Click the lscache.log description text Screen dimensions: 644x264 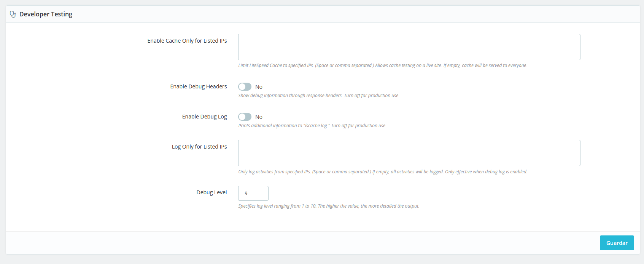point(312,126)
